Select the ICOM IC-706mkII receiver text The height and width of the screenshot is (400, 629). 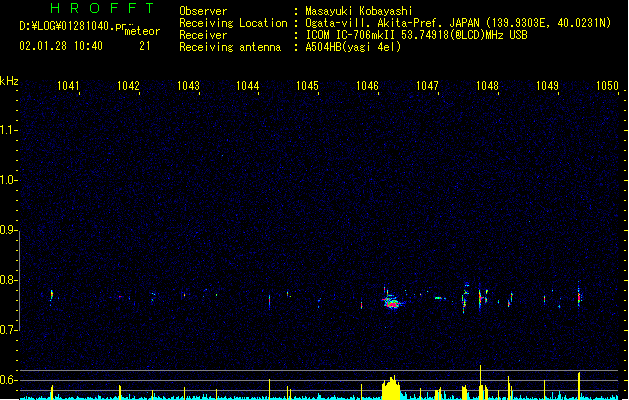[x=416, y=35]
